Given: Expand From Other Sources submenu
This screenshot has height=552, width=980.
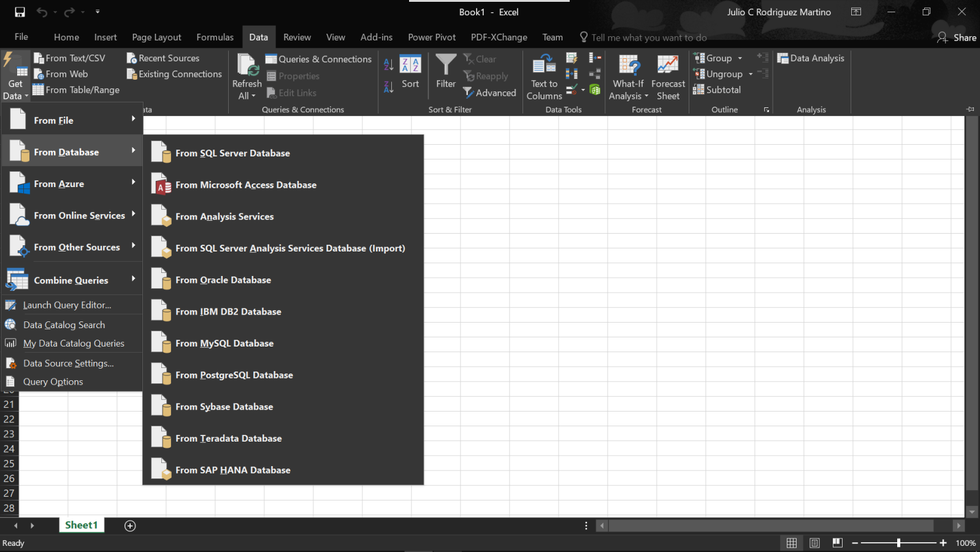Looking at the screenshot, I should (x=72, y=247).
